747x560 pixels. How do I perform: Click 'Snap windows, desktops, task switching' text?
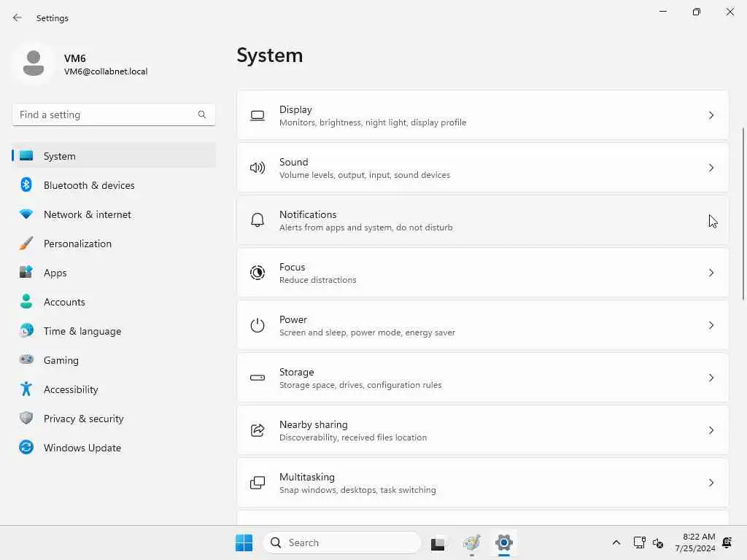[x=357, y=489]
